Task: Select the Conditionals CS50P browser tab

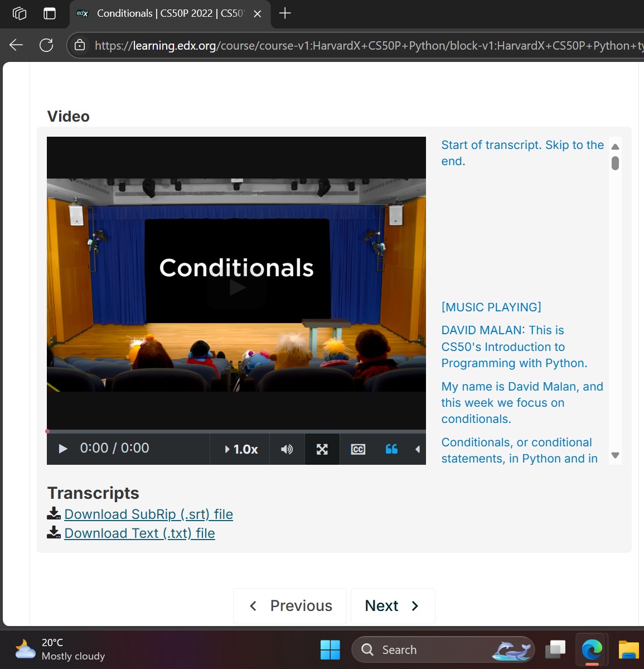Action: pyautogui.click(x=170, y=13)
